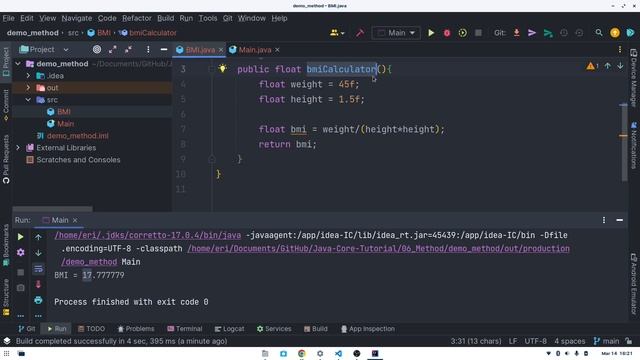Collapse the src folder
This screenshot has width=640, height=360.
coord(28,100)
